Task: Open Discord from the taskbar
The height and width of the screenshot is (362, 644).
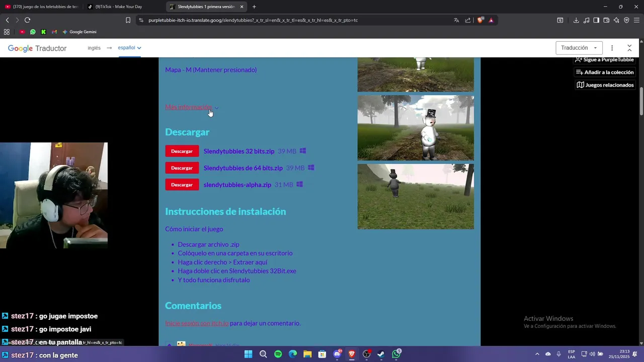Action: pos(337,354)
